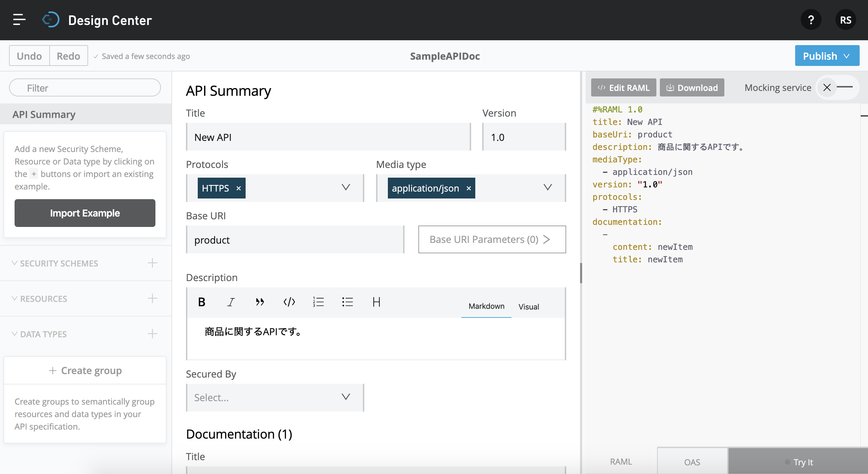Open the hamburger navigation menu

tap(19, 20)
